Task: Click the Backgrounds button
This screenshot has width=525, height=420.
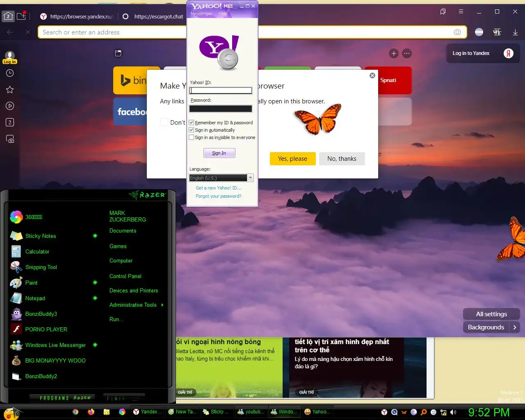Action: [486, 327]
